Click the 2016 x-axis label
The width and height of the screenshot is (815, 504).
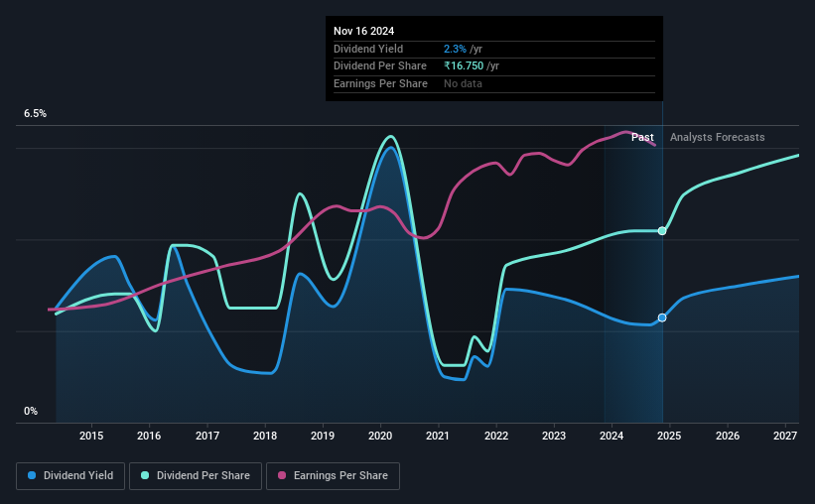[149, 436]
